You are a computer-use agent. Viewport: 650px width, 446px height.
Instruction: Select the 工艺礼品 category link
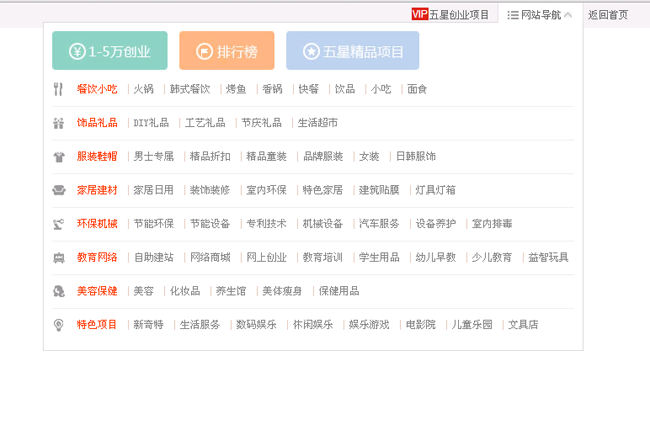point(205,123)
